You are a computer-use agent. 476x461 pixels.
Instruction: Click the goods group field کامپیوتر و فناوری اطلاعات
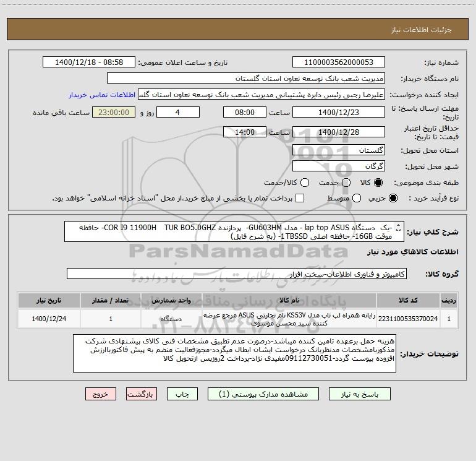(x=237, y=274)
